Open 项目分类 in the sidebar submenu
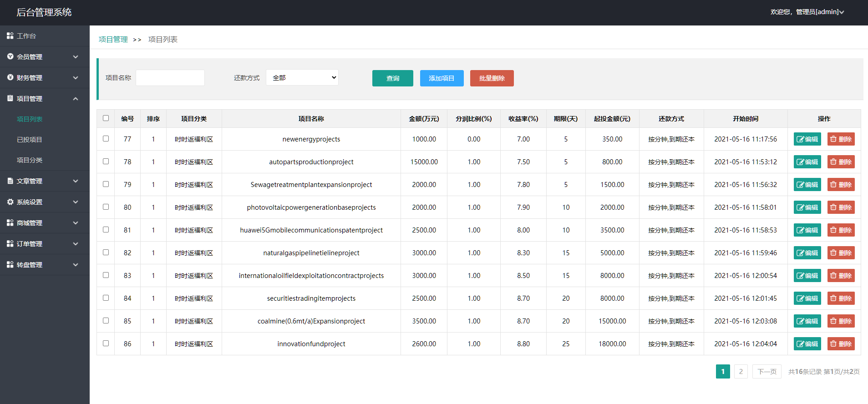Image resolution: width=868 pixels, height=404 pixels. coord(30,160)
